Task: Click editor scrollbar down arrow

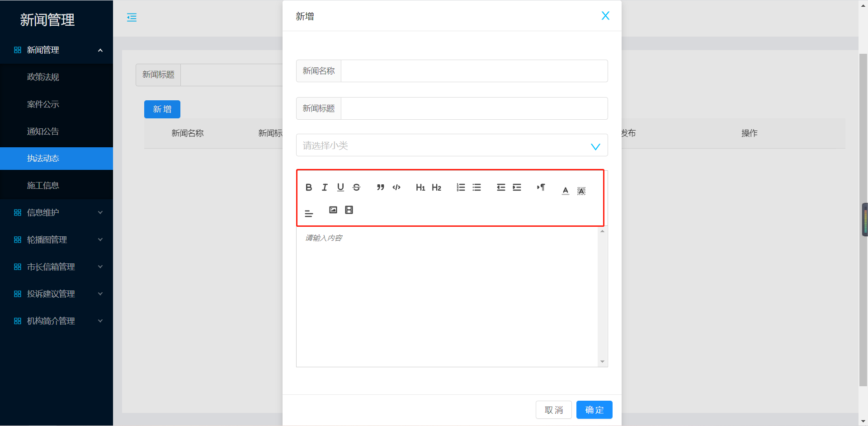Action: [602, 362]
